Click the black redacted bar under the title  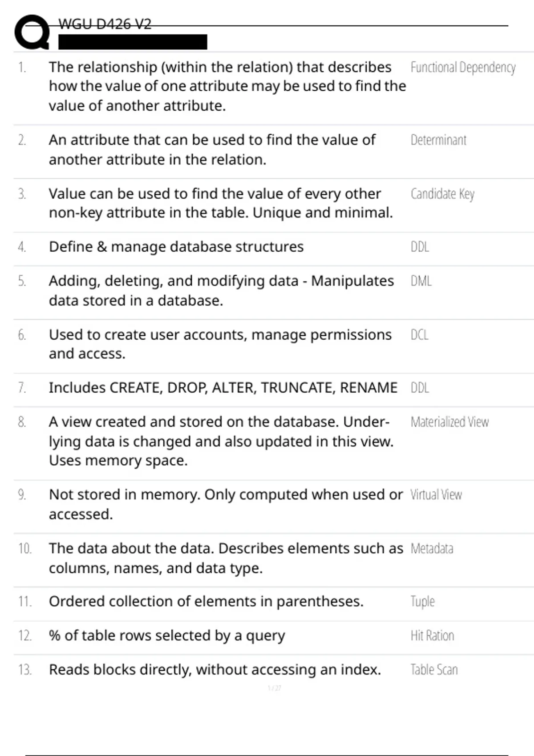tap(133, 42)
